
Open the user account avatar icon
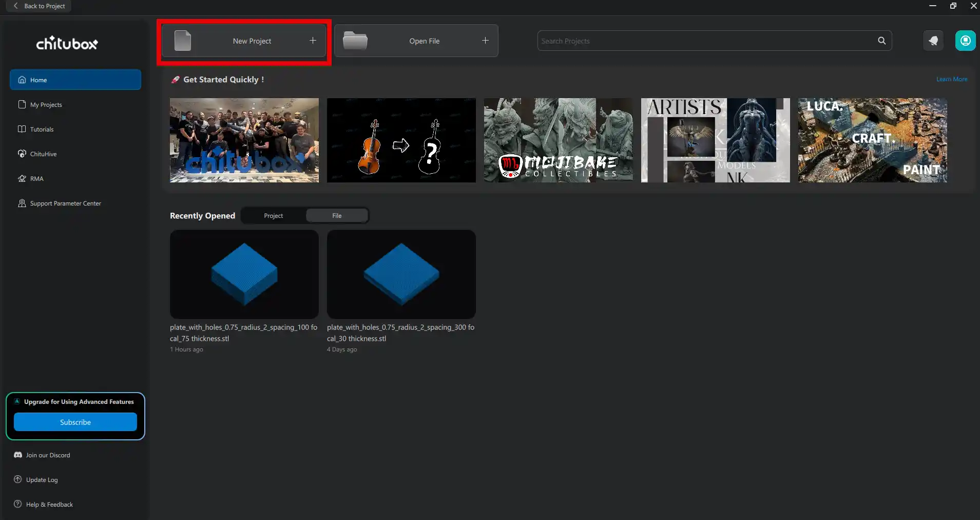(x=965, y=41)
